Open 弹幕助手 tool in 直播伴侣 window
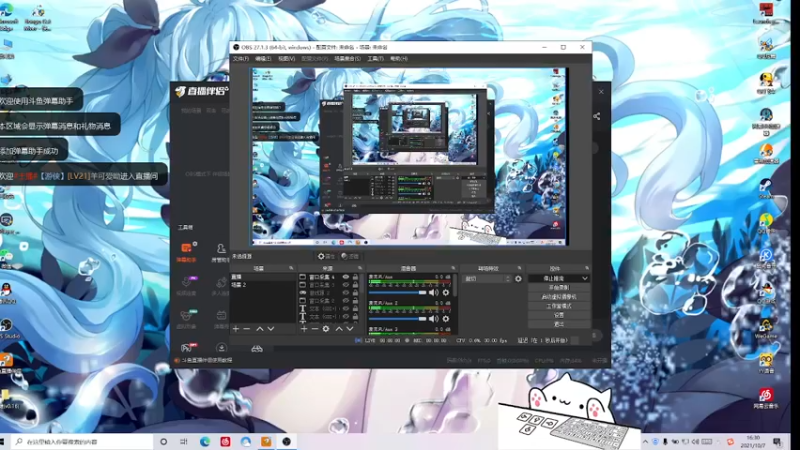800x450 pixels. click(x=186, y=252)
